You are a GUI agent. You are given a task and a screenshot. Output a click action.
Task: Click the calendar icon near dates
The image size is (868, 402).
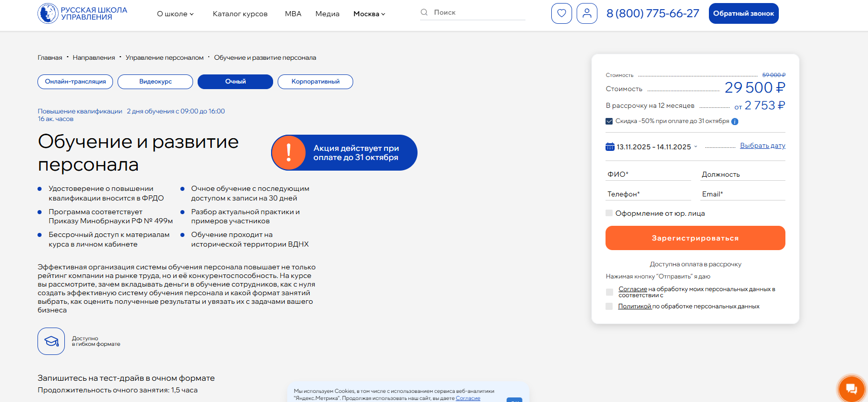[x=610, y=147]
